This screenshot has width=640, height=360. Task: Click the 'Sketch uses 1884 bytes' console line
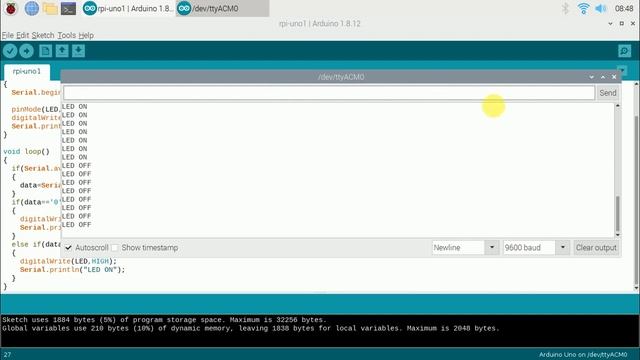[164, 320]
